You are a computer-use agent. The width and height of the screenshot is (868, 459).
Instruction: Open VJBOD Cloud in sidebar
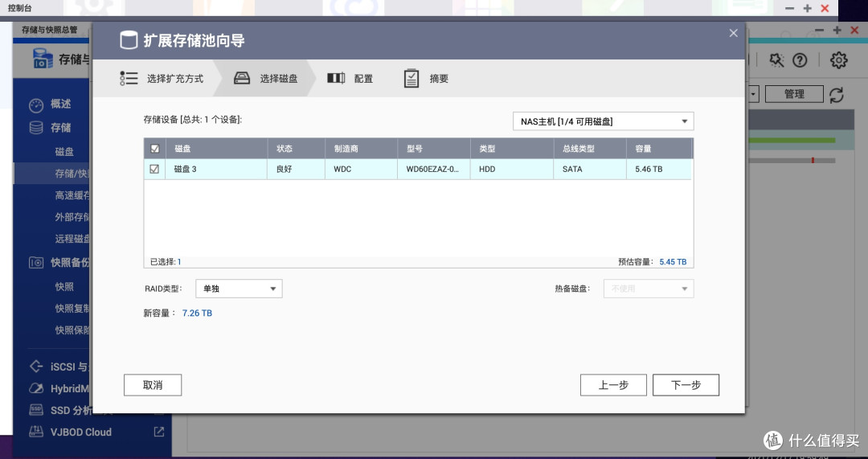(x=81, y=432)
